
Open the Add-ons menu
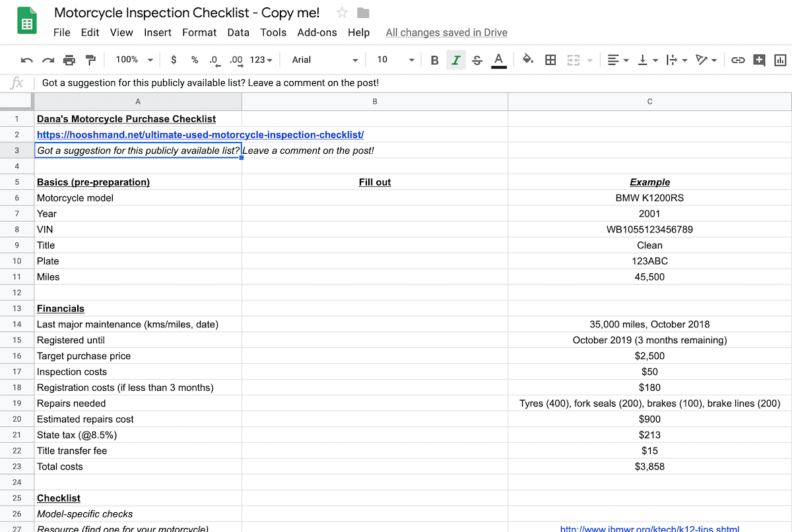pyautogui.click(x=317, y=32)
